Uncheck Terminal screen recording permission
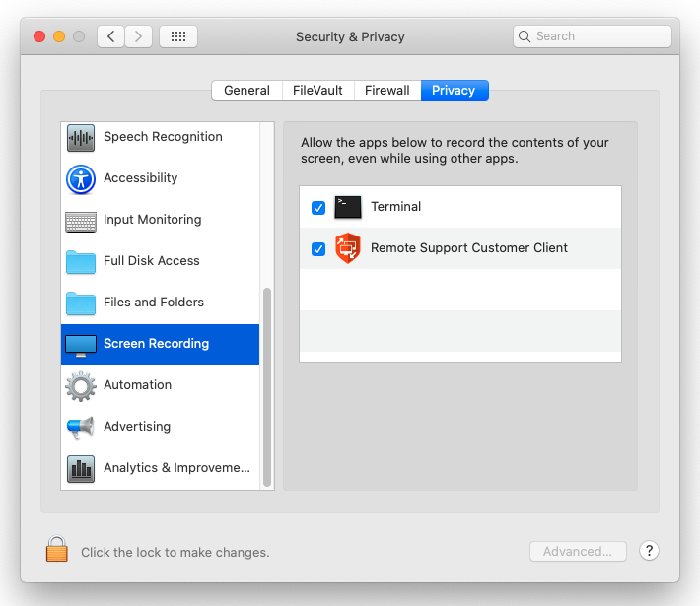Screen dimensions: 700x606 point(318,208)
